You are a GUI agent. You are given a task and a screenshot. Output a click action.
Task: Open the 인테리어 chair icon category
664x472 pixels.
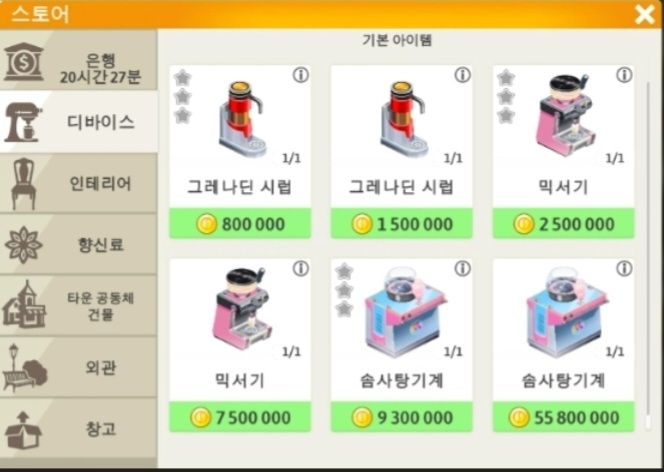pyautogui.click(x=24, y=183)
